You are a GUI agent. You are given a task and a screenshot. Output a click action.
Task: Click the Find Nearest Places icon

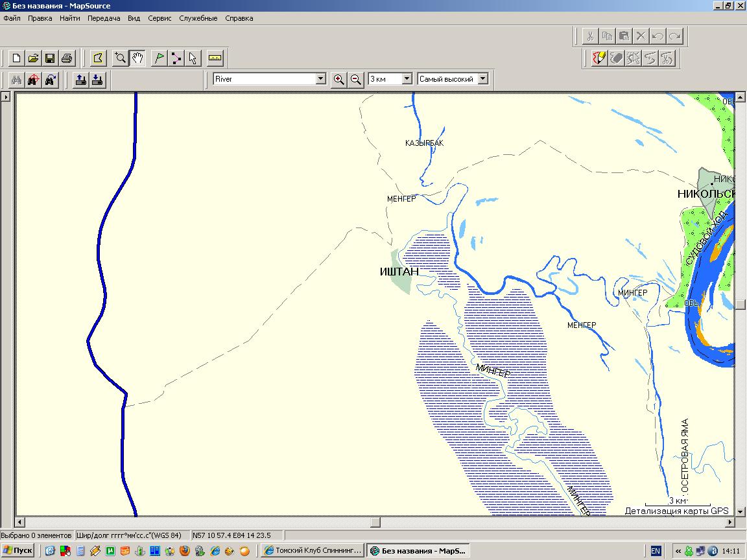click(34, 80)
